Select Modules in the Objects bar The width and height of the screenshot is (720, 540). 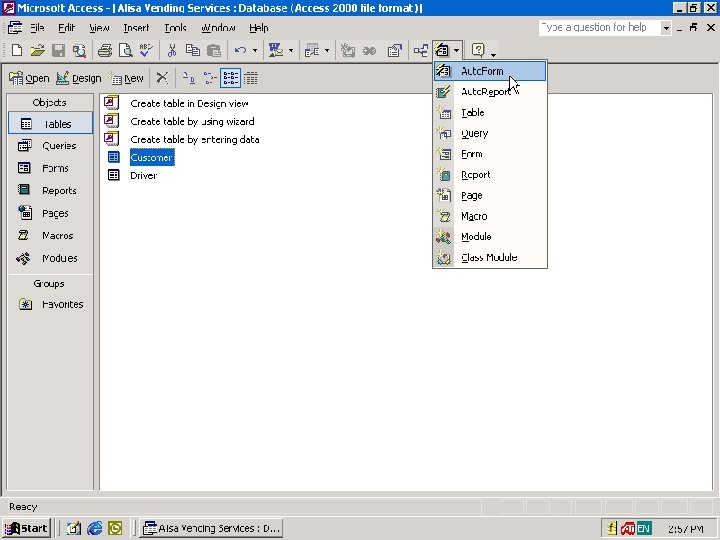pyautogui.click(x=51, y=258)
